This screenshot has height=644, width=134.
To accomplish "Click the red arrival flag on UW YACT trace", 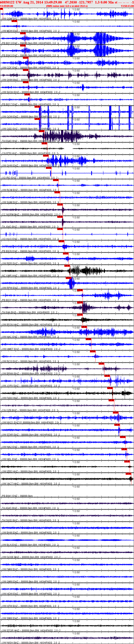I will click(128, 474).
